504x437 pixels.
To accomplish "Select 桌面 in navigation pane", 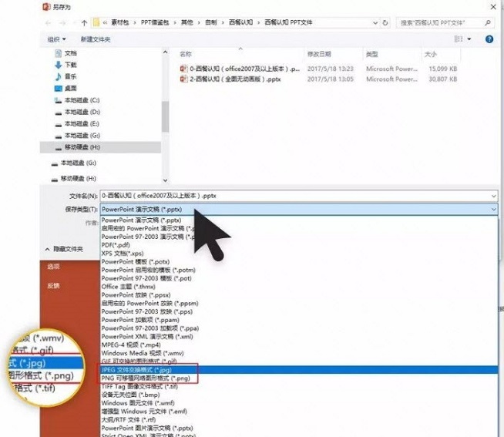I will [x=71, y=88].
